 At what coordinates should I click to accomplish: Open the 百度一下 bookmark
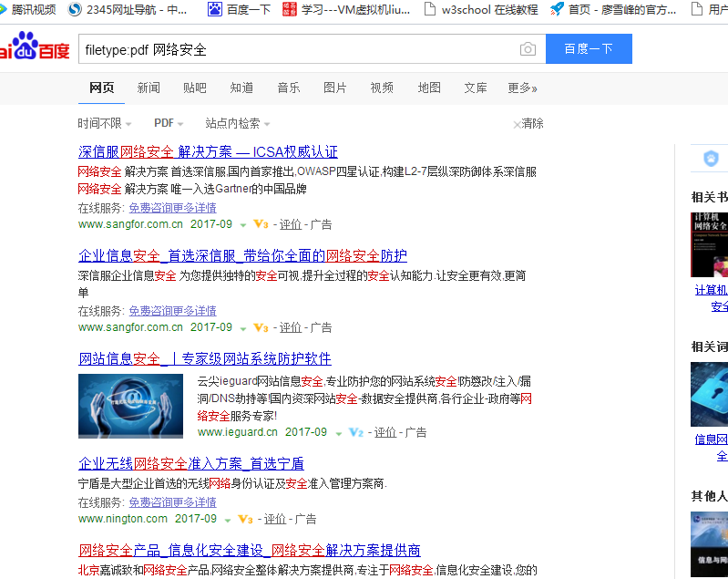coord(239,9)
